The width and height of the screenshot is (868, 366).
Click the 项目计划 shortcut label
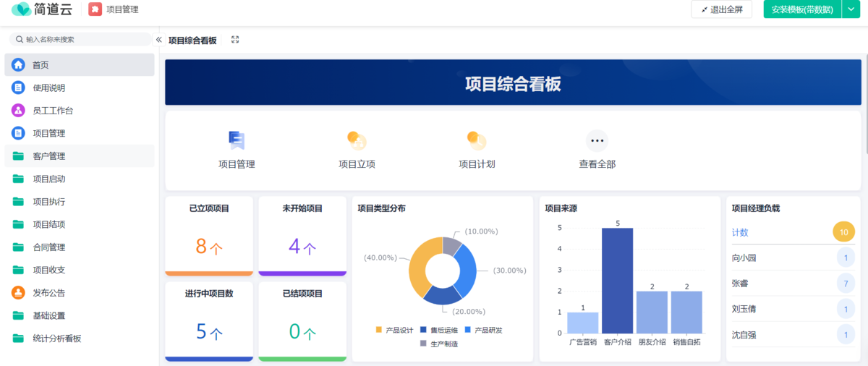click(477, 164)
